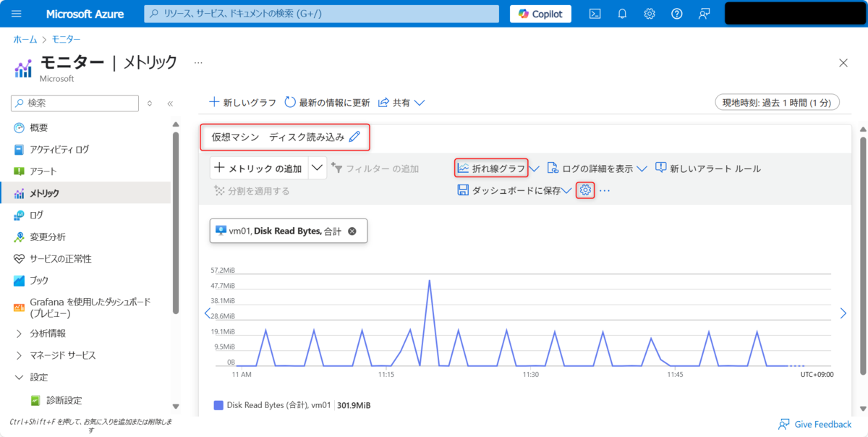Open the dropdown arrow beside メトリックの追加
This screenshot has height=437, width=868.
[x=317, y=168]
